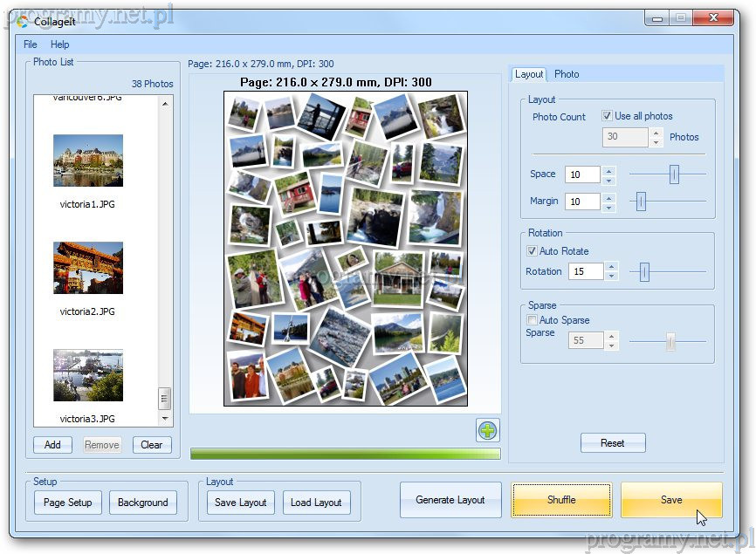Open the File menu
The width and height of the screenshot is (756, 554).
(31, 44)
